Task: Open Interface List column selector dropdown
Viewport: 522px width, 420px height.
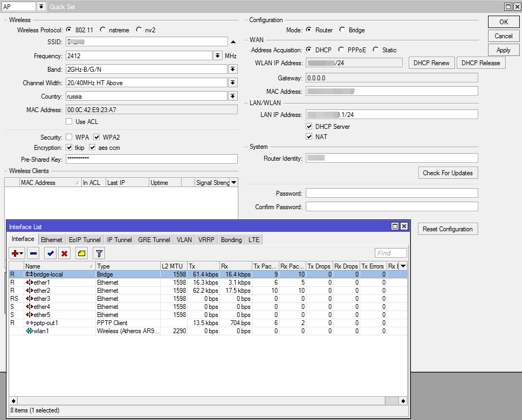Action: pos(403,266)
